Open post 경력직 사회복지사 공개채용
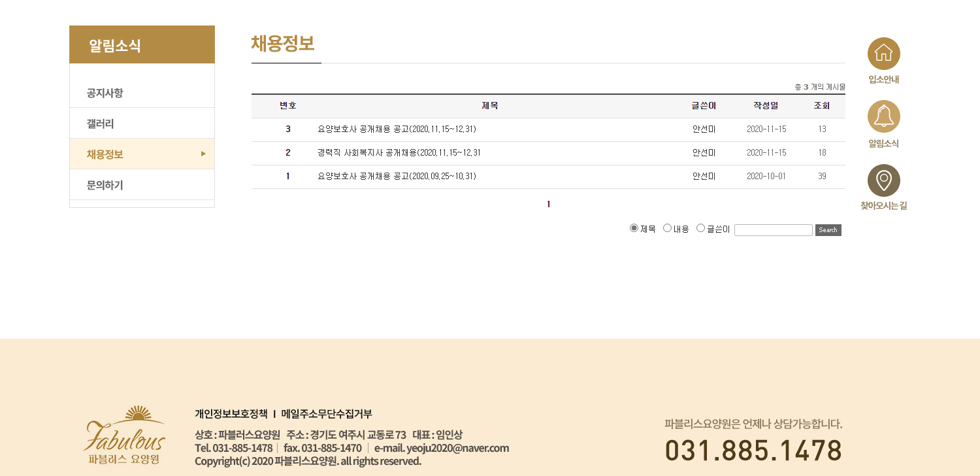 pyautogui.click(x=399, y=153)
